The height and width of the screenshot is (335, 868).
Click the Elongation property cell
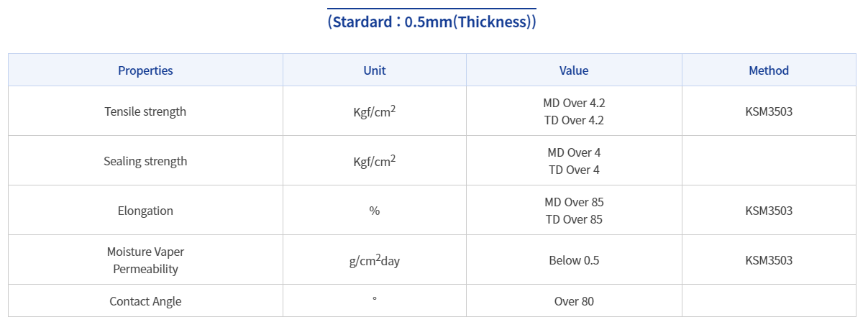point(145,211)
